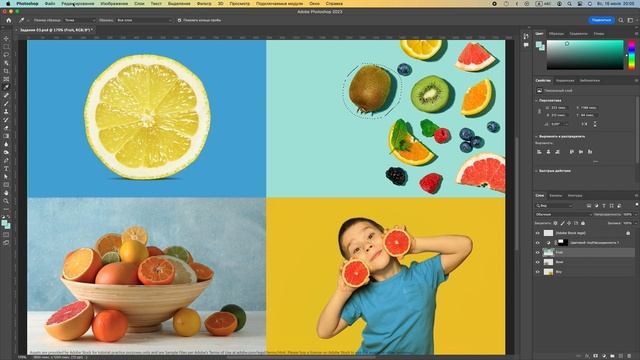Open layer styles fx icon
This screenshot has width=640, height=360.
[587, 356]
